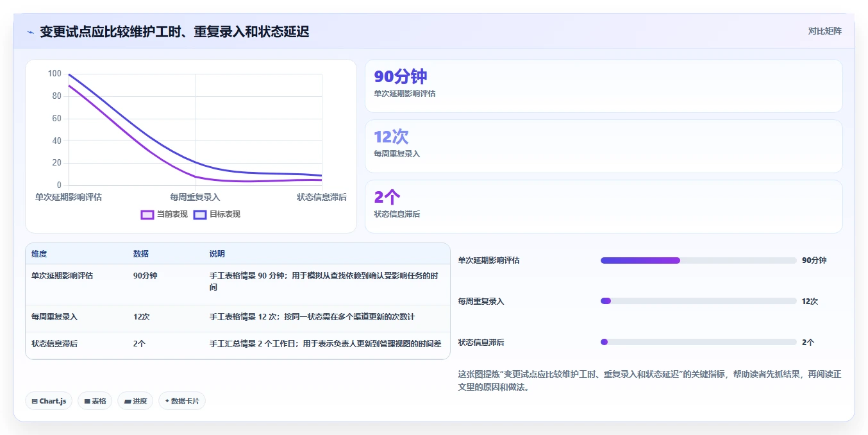
Task: Toggle the 目标表现 legend swatch
Action: click(200, 214)
